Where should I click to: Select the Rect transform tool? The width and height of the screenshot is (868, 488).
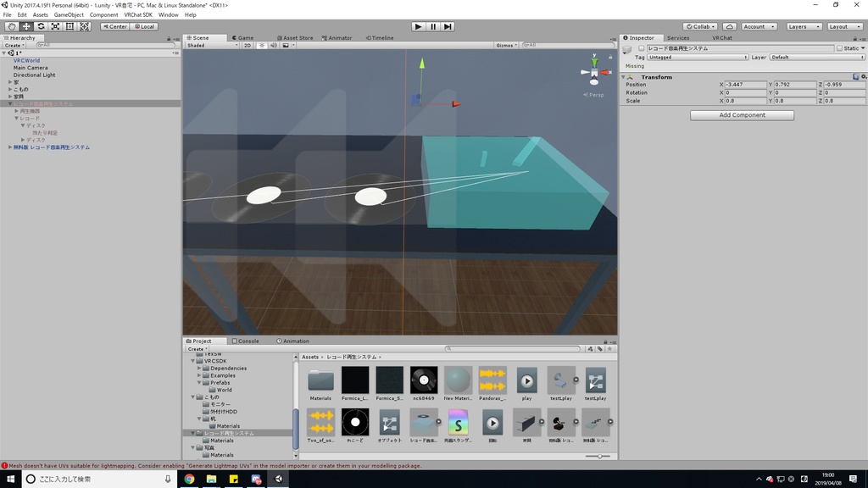coord(70,26)
